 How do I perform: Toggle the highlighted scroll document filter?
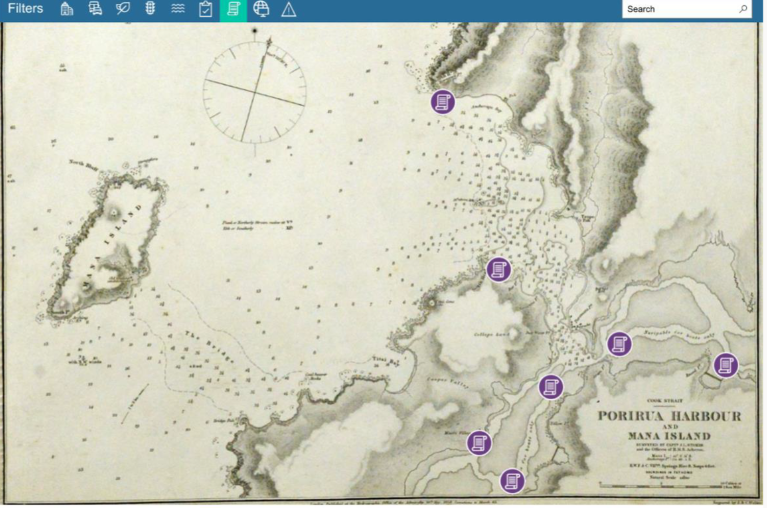(233, 9)
